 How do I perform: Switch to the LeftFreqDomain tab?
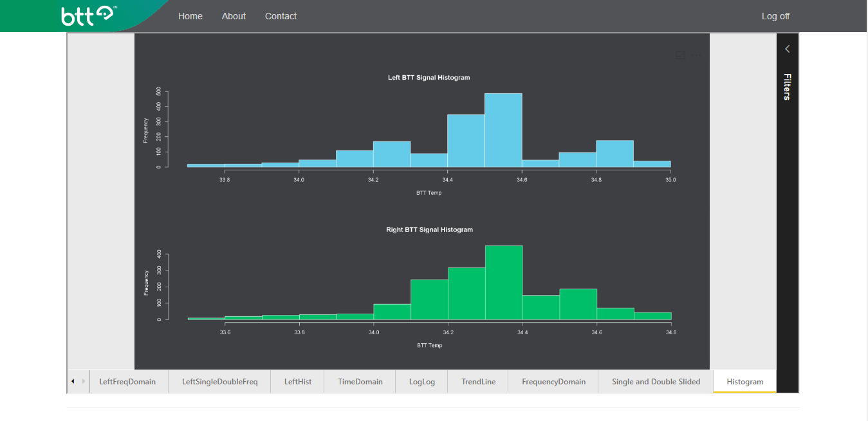129,381
